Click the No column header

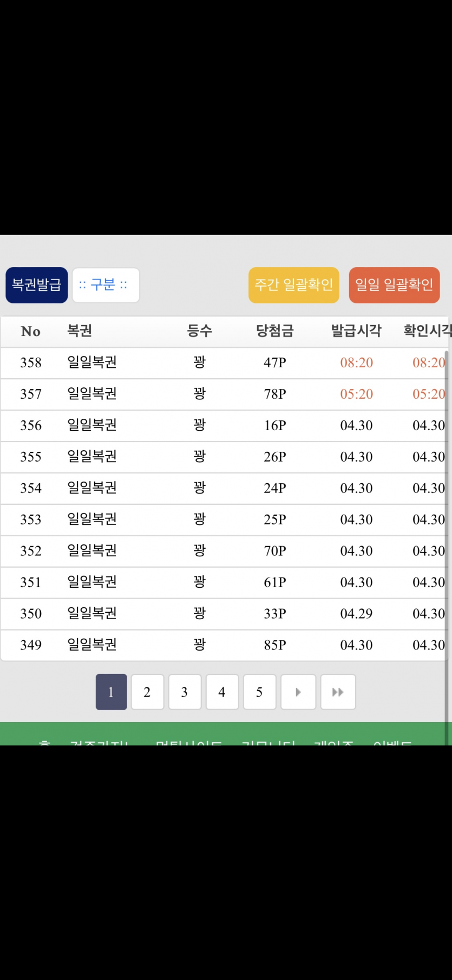coord(31,332)
